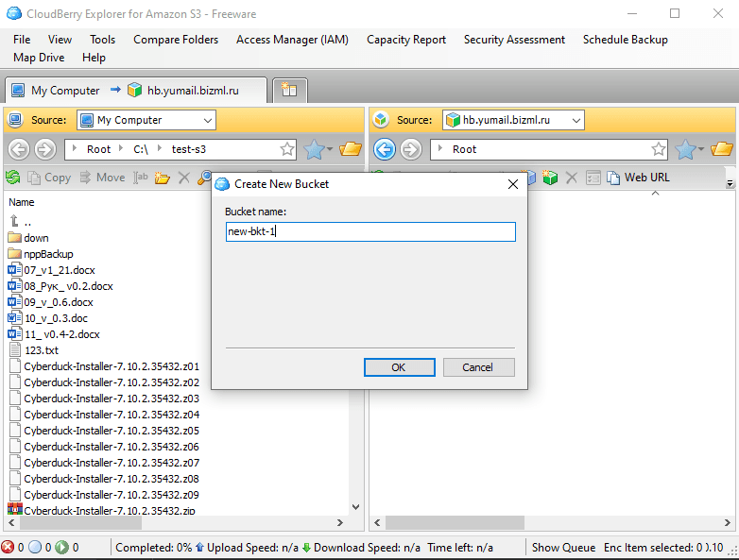Click the delete X icon in right toolbar
This screenshot has width=739, height=560.
[x=571, y=178]
